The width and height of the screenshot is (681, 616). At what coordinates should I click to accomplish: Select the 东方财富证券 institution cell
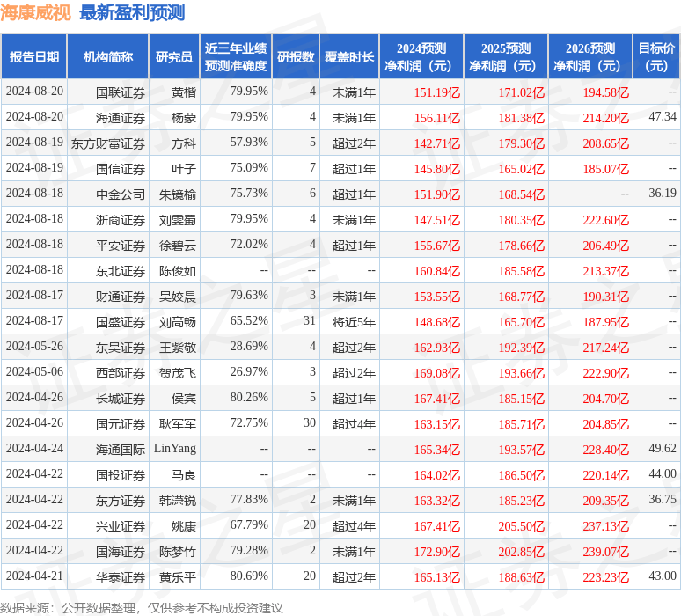[x=108, y=143]
